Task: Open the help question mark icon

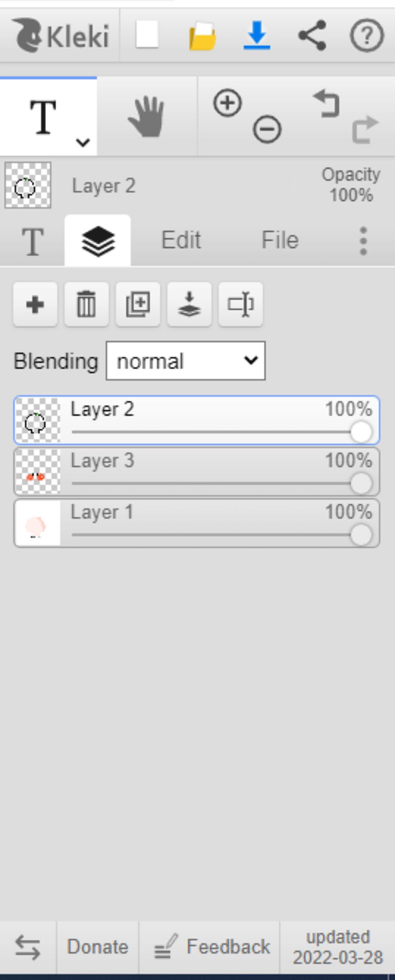Action: pos(367,36)
